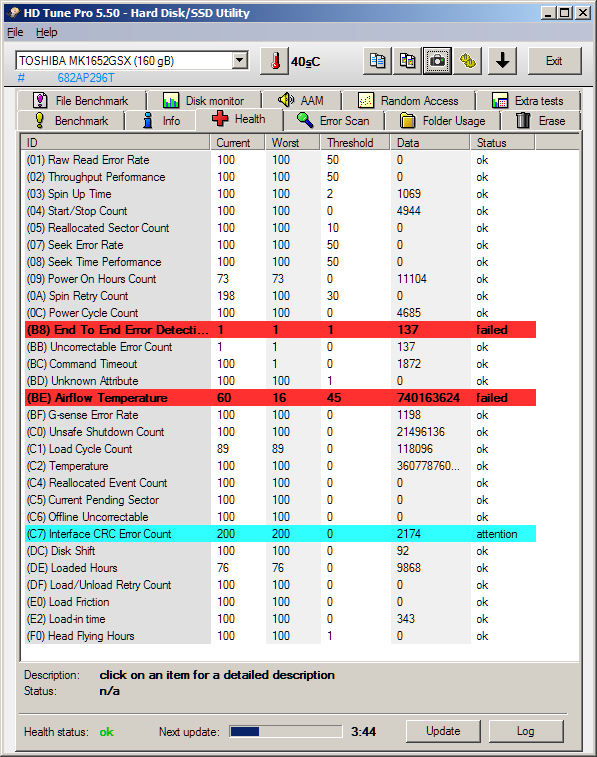Image resolution: width=597 pixels, height=757 pixels.
Task: Click the thermometer temperature icon
Action: click(x=274, y=61)
